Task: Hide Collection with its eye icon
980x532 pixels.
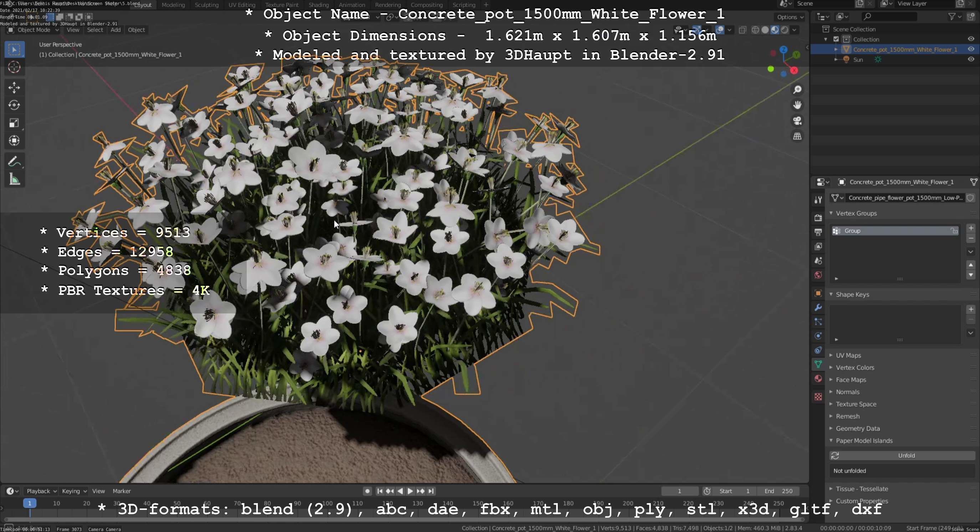Action: click(x=971, y=39)
